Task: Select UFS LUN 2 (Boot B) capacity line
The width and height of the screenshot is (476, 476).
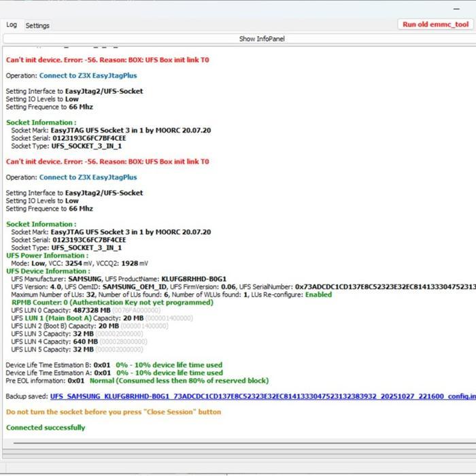Action: [90, 326]
